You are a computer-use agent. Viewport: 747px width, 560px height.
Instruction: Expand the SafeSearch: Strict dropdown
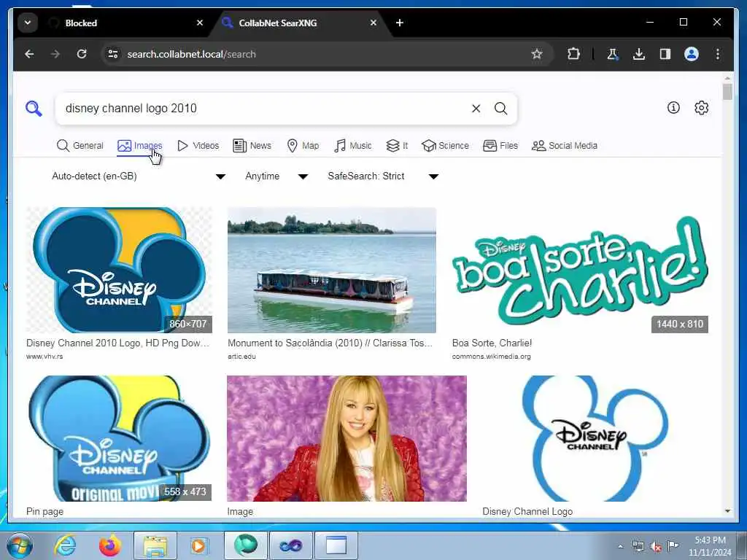(383, 176)
